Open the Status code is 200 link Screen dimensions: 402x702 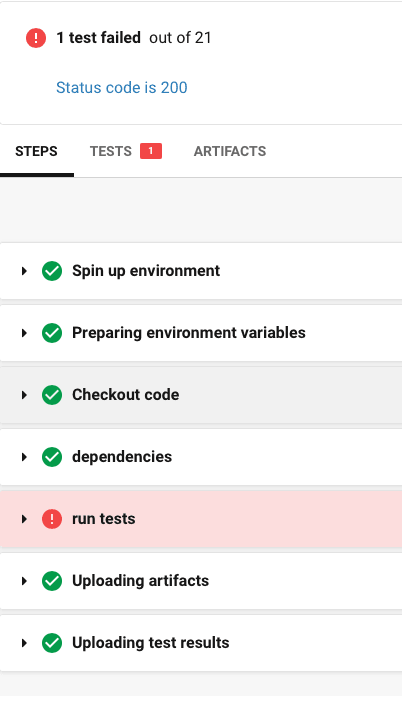pos(122,87)
